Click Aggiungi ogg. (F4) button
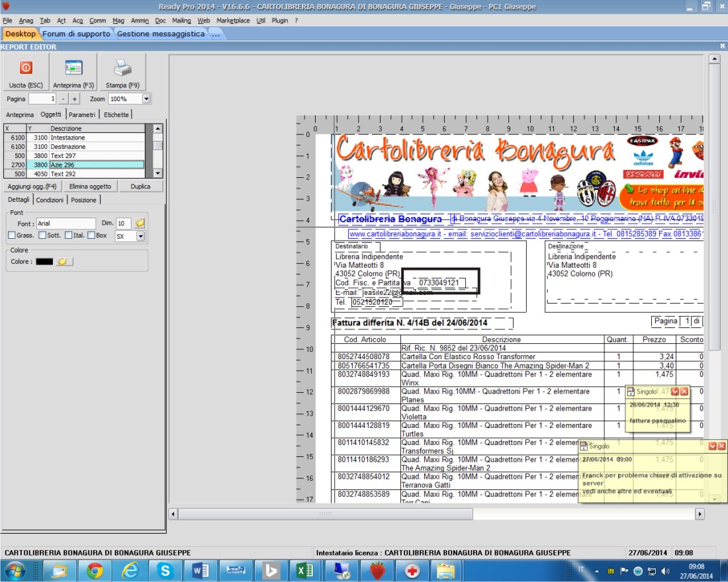The image size is (728, 582). (32, 186)
